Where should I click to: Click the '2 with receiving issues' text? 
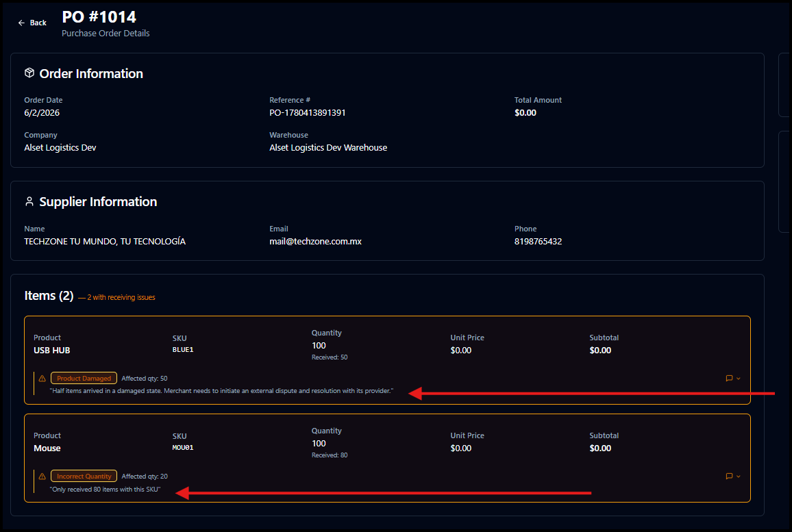point(121,297)
